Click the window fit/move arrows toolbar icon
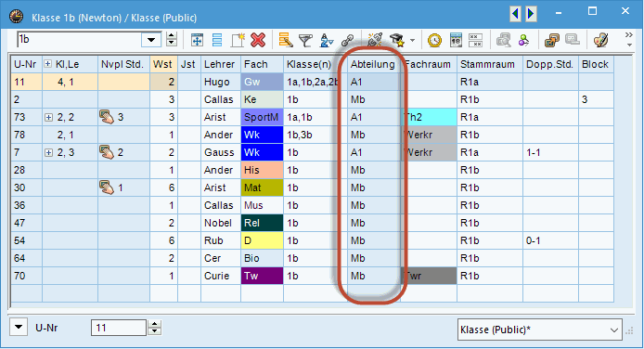Screen dimensions: 644x349 197,40
